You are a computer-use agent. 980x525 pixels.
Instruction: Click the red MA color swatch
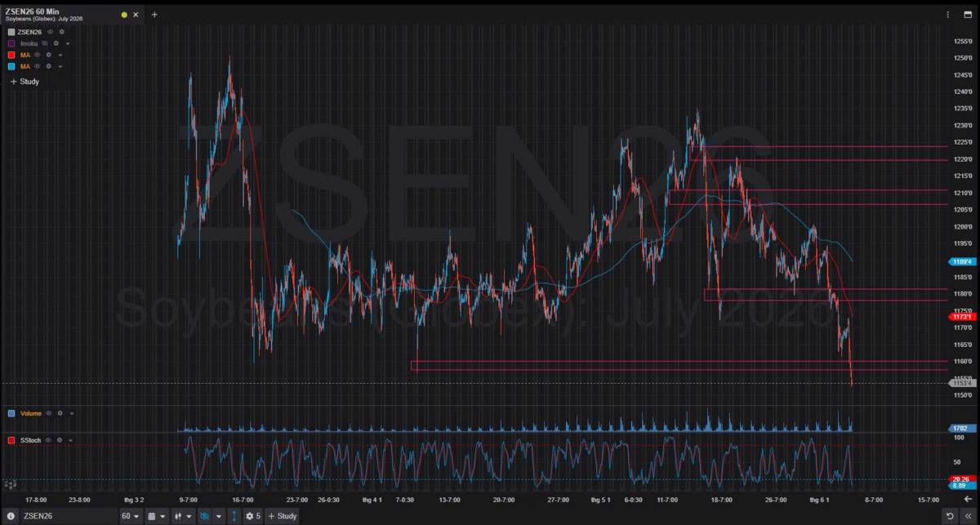[11, 55]
